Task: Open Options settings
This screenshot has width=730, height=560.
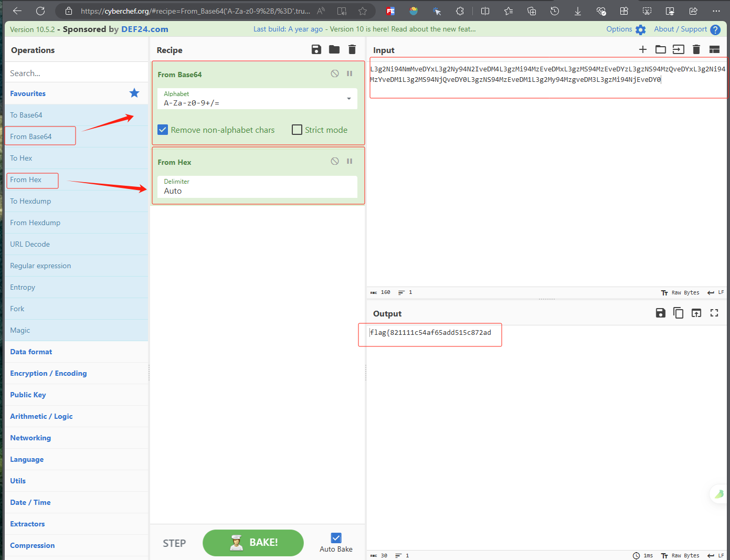Action: [x=626, y=29]
